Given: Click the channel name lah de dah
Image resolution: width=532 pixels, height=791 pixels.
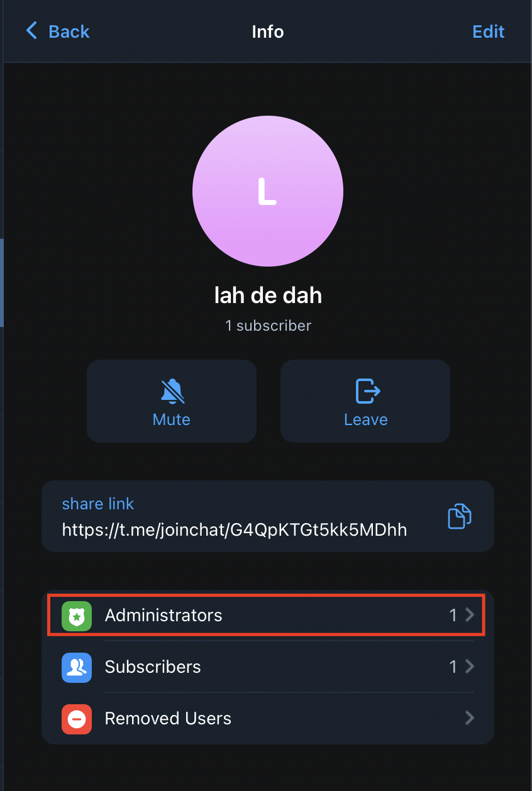Looking at the screenshot, I should tap(268, 295).
